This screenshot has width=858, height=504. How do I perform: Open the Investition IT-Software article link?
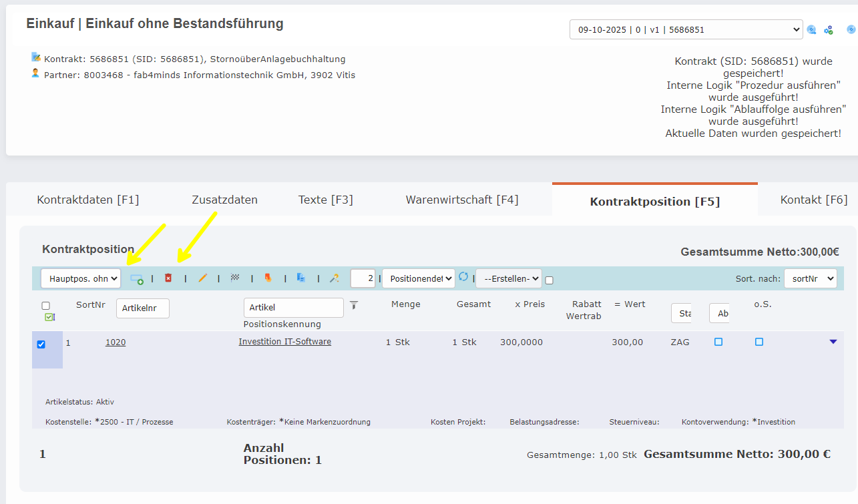[284, 342]
